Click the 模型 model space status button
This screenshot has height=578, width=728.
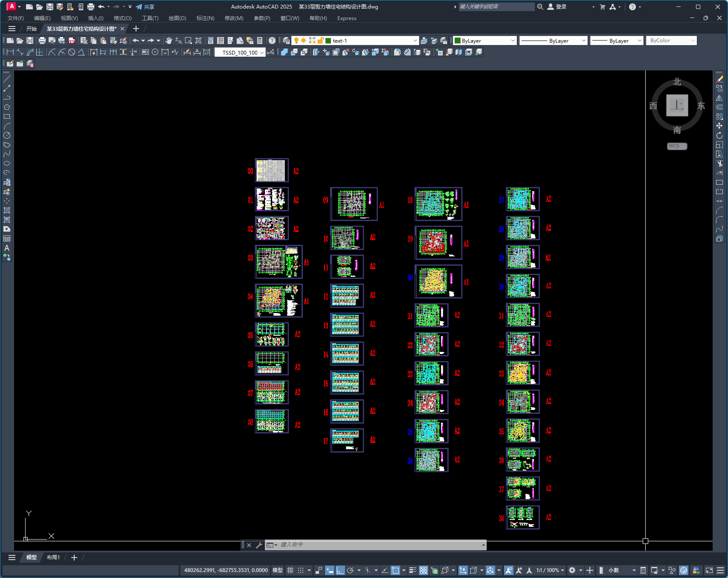(278, 570)
